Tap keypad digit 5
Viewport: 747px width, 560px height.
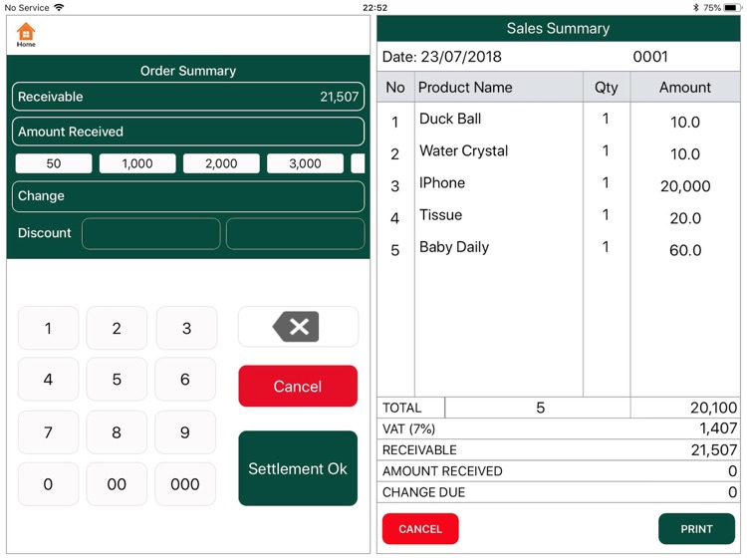[x=117, y=380]
